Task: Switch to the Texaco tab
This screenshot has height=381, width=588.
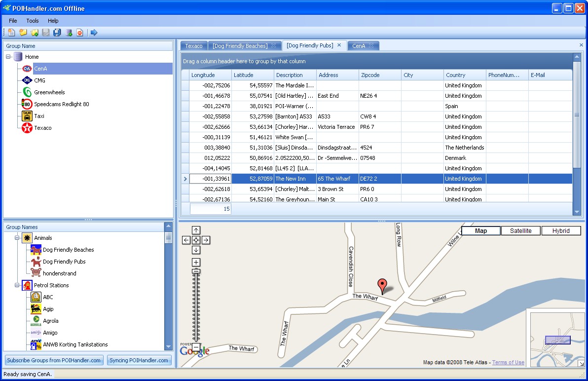Action: [x=193, y=46]
